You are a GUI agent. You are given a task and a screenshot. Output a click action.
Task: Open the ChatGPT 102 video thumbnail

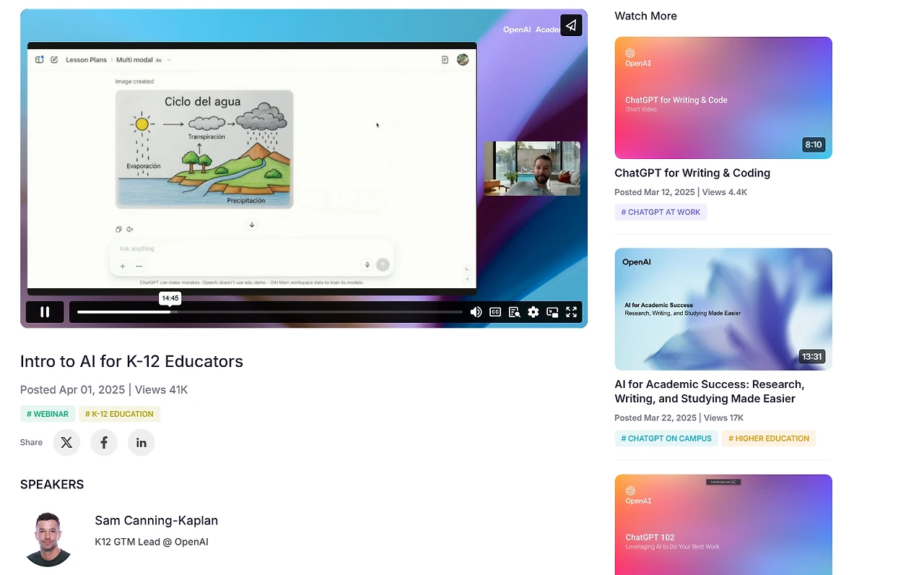click(x=723, y=524)
